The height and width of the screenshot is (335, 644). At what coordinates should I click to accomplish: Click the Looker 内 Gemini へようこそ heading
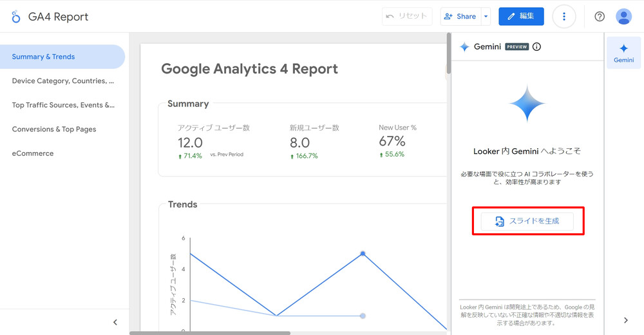(527, 151)
